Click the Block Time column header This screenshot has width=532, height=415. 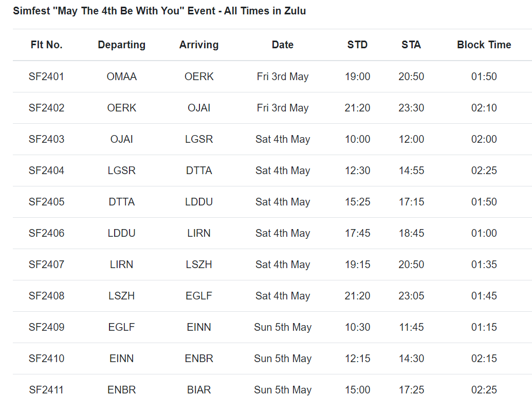(484, 45)
